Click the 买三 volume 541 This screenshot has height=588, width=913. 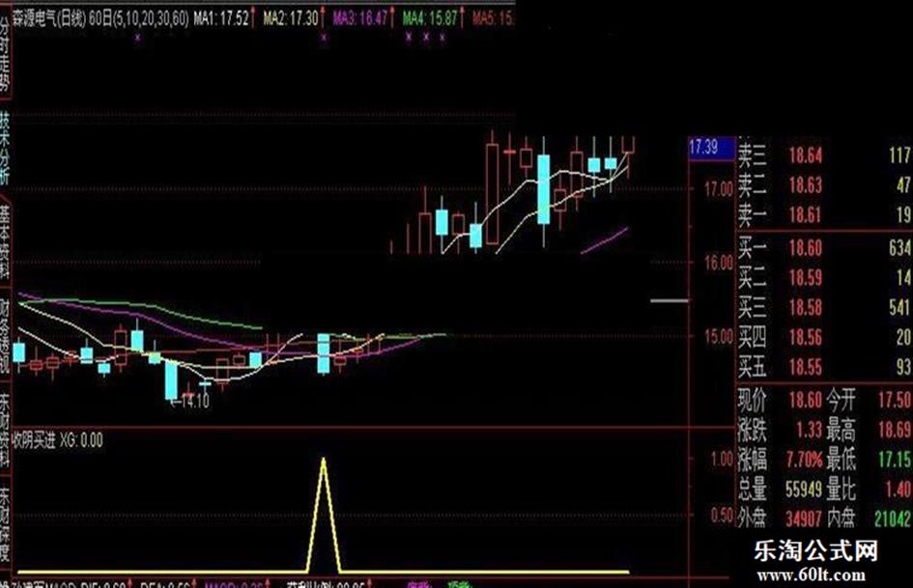[899, 307]
